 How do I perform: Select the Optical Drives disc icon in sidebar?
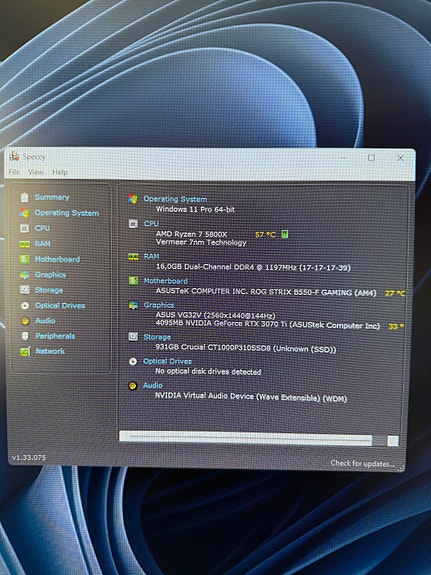pos(25,305)
